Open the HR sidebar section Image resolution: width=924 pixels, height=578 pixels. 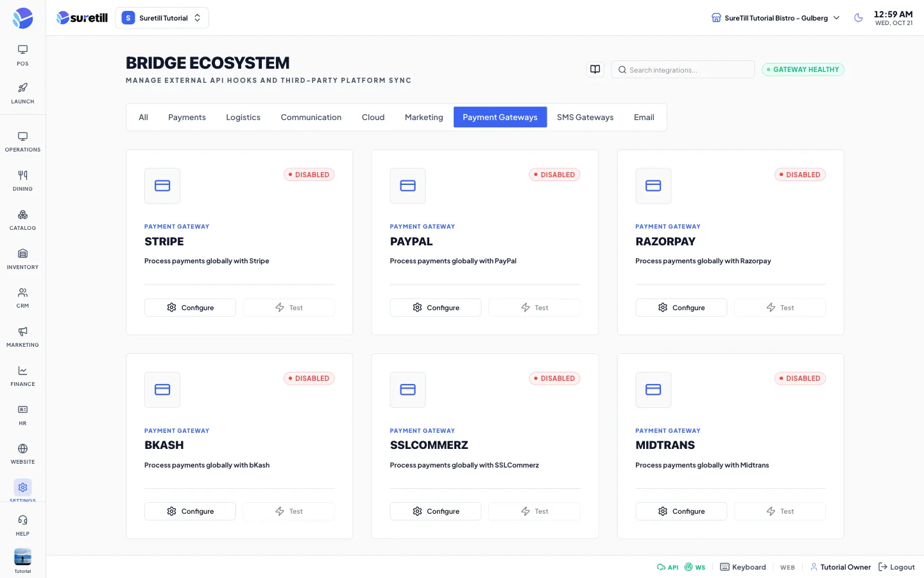(22, 416)
